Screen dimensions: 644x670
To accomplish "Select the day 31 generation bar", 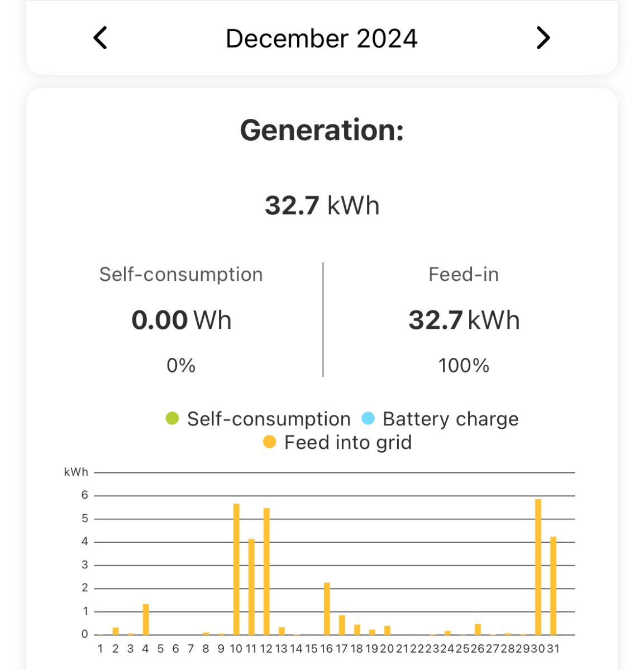I will point(554,586).
